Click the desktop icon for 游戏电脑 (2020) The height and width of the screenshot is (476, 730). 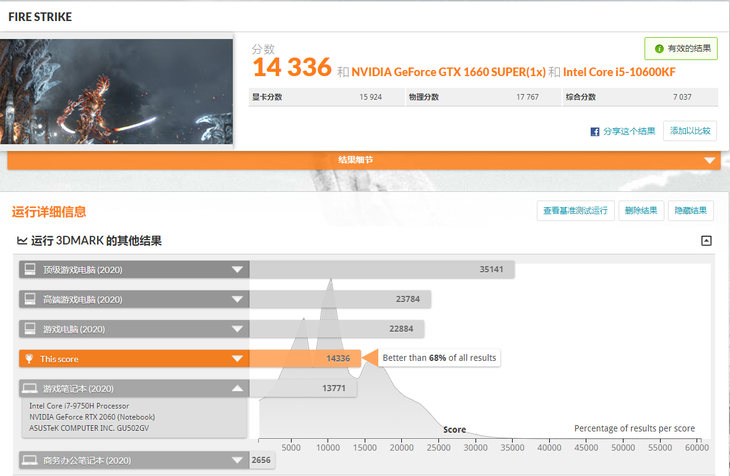point(30,329)
